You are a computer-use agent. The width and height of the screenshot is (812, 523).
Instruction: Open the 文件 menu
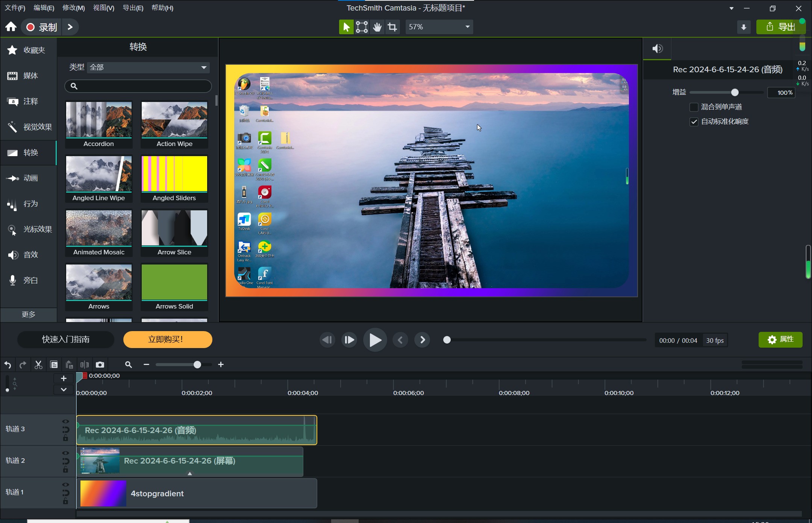[x=15, y=8]
